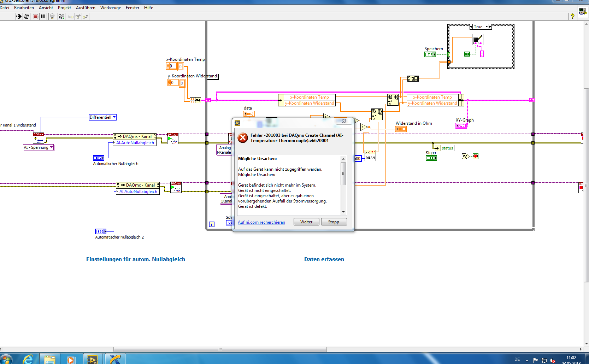The image size is (589, 364).
Task: Toggle highlight execution light bulb
Action: pos(52,16)
